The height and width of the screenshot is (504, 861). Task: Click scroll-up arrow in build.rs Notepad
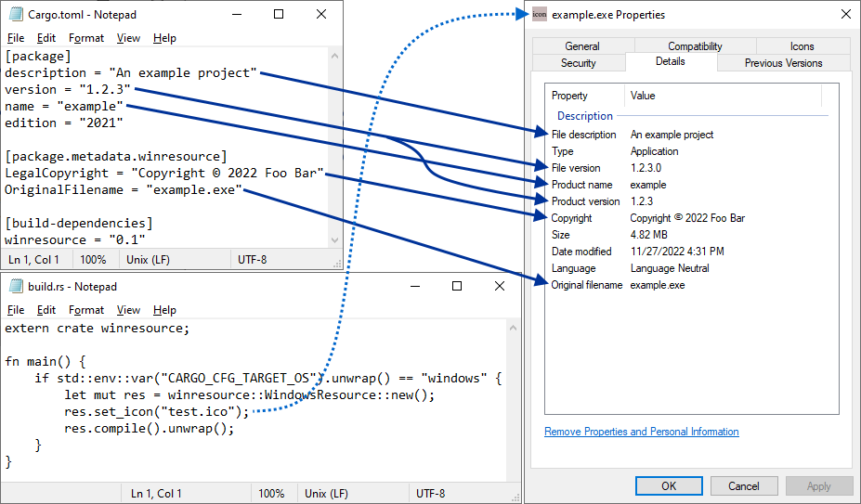click(x=513, y=328)
